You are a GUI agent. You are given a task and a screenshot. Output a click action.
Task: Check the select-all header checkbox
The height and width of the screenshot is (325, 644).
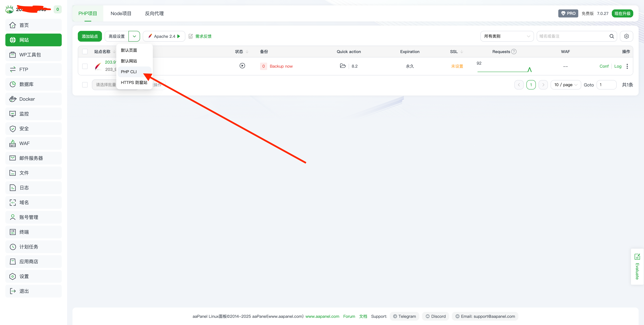(85, 52)
